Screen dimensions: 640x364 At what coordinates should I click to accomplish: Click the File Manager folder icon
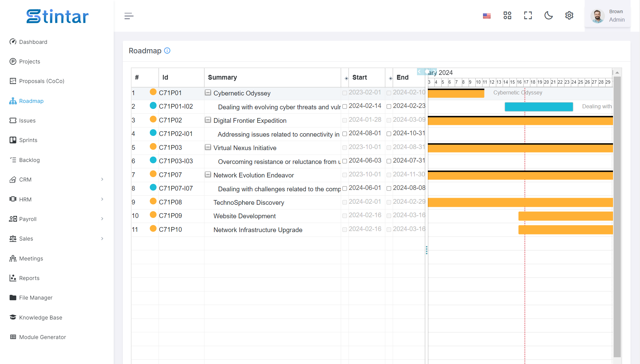[13, 298]
